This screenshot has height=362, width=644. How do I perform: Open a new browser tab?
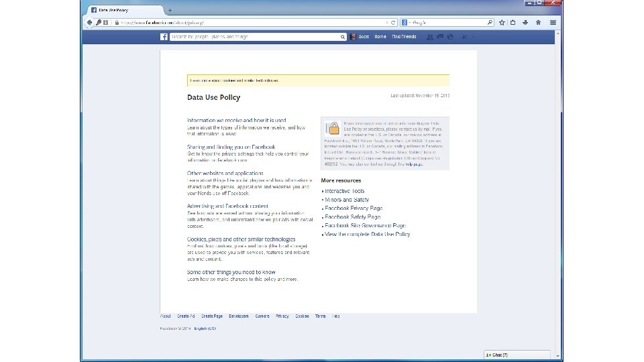pyautogui.click(x=170, y=10)
